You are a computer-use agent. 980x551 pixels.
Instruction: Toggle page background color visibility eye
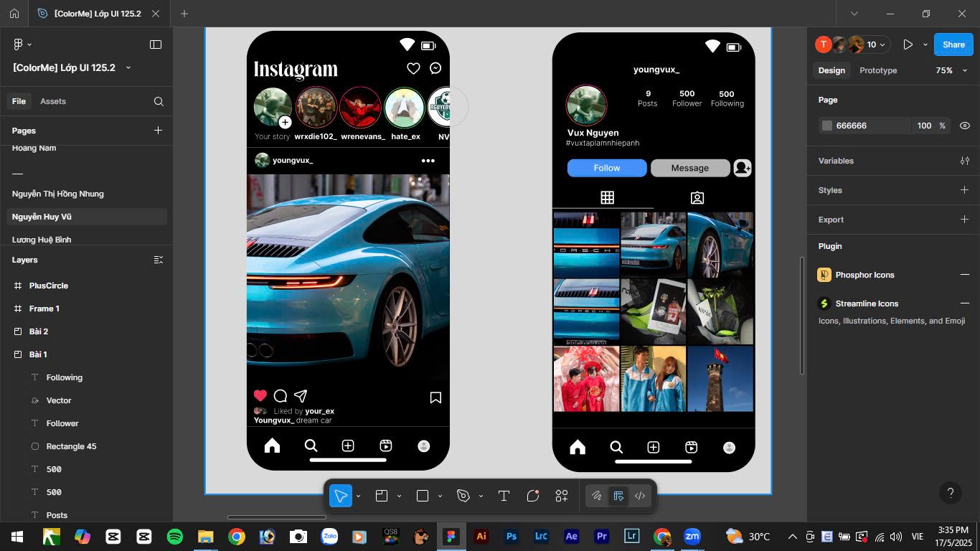tap(965, 126)
